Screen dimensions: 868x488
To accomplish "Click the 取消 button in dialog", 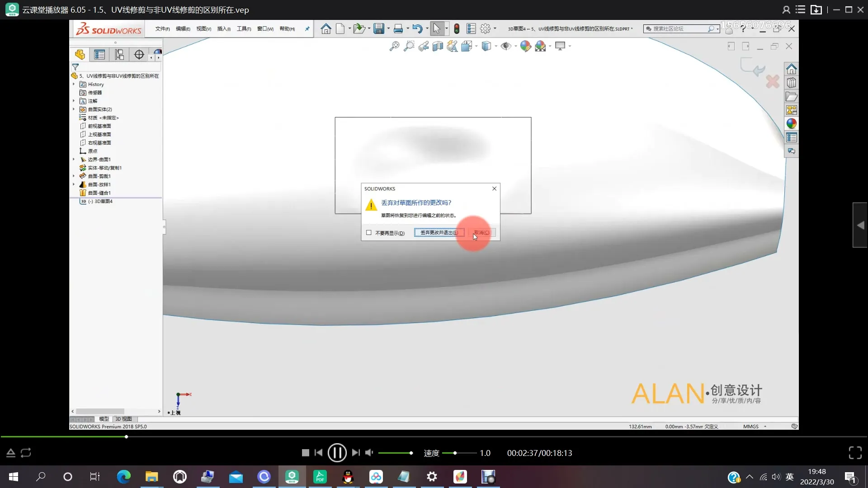I will [482, 233].
